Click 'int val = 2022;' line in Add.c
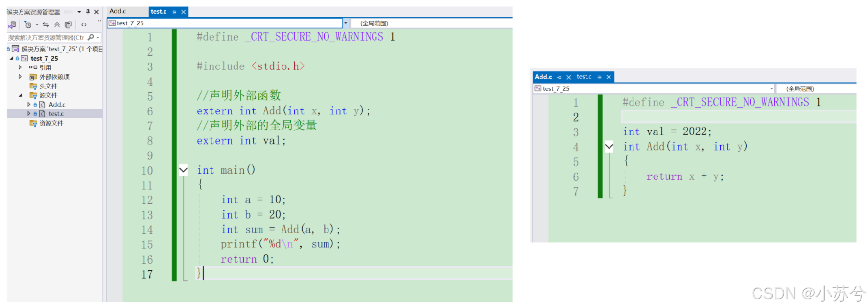The width and height of the screenshot is (868, 308). click(x=667, y=132)
